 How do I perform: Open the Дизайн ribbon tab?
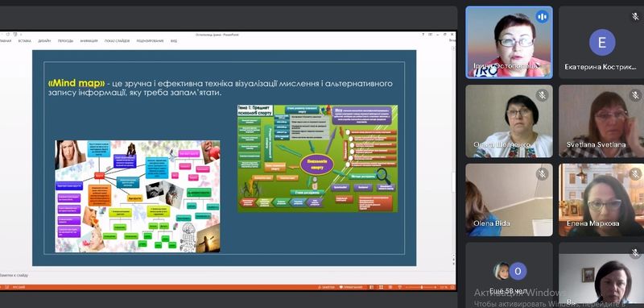44,41
